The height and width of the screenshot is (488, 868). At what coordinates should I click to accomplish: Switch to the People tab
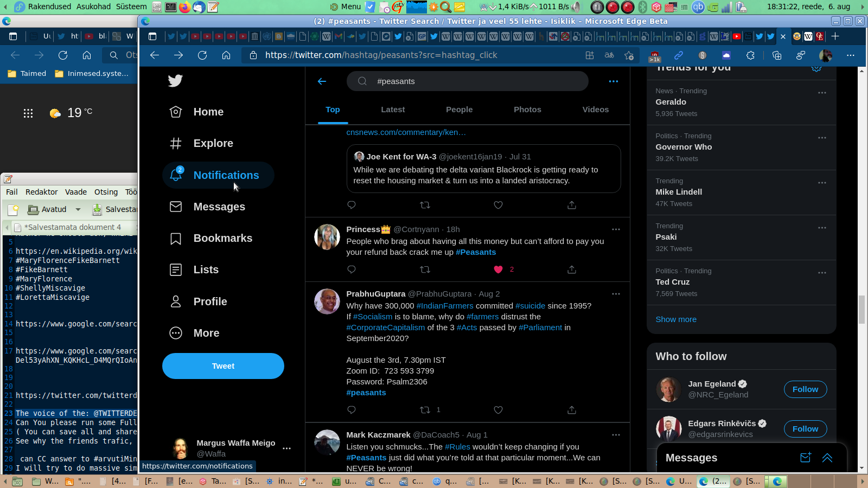click(x=459, y=110)
